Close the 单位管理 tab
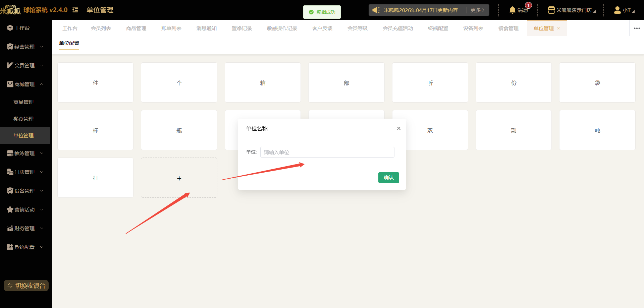644x308 pixels. coord(558,28)
